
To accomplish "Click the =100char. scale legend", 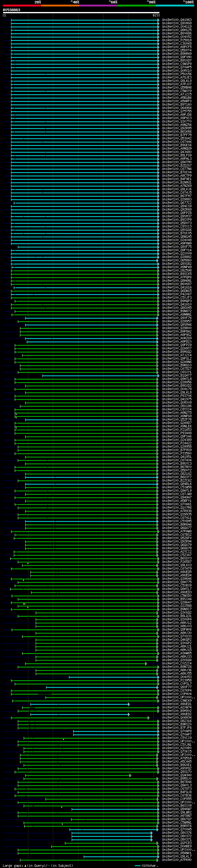I will click(147, 865).
